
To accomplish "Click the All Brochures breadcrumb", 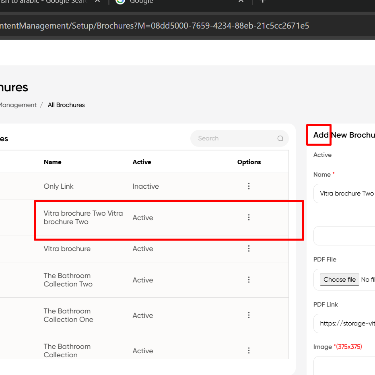I will point(66,105).
